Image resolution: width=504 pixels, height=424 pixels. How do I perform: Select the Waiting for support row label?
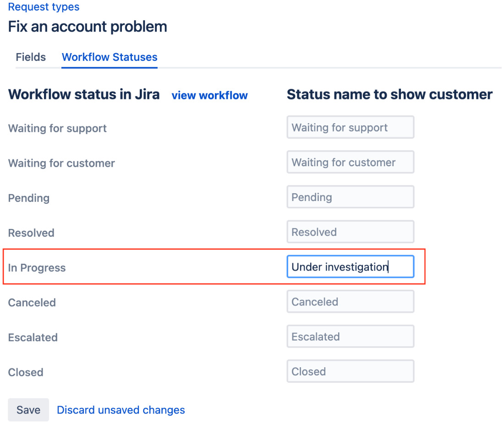click(57, 129)
